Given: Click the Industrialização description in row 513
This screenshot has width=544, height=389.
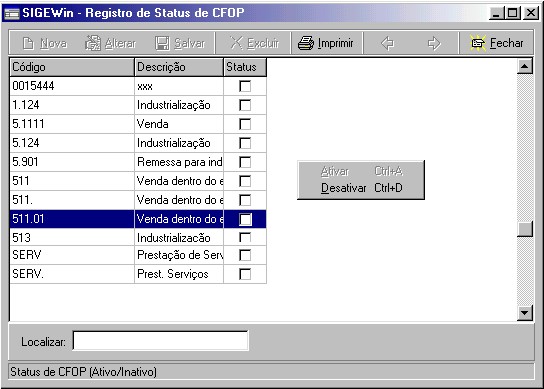Looking at the screenshot, I should coord(179,238).
